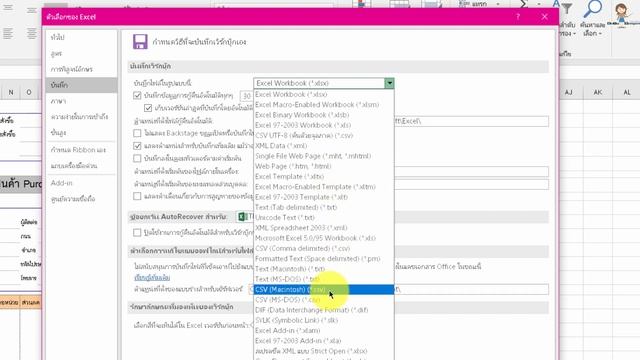This screenshot has height=360, width=640.
Task: Choose Single File Web Page (*.mht, *.mhtml)
Action: point(324,156)
